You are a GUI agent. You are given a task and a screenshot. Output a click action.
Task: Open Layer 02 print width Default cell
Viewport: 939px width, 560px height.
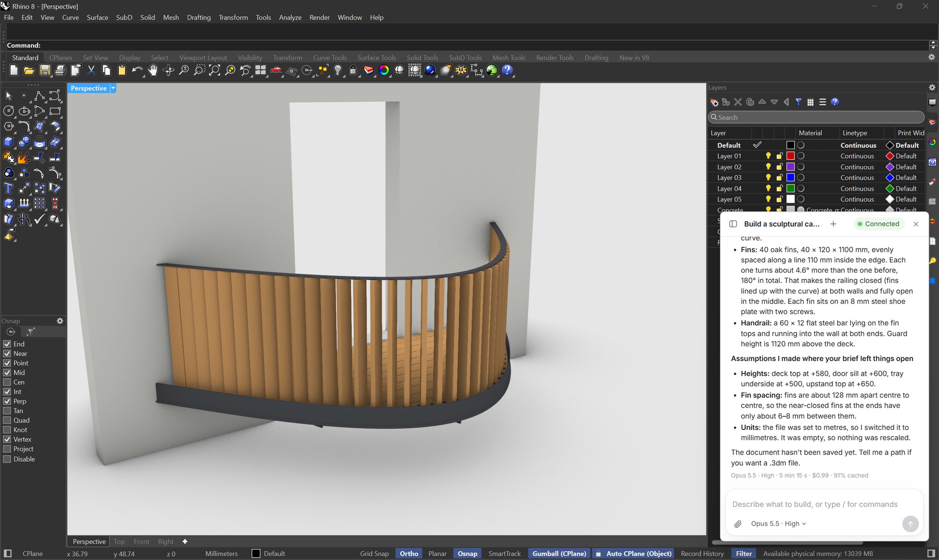[x=906, y=167]
